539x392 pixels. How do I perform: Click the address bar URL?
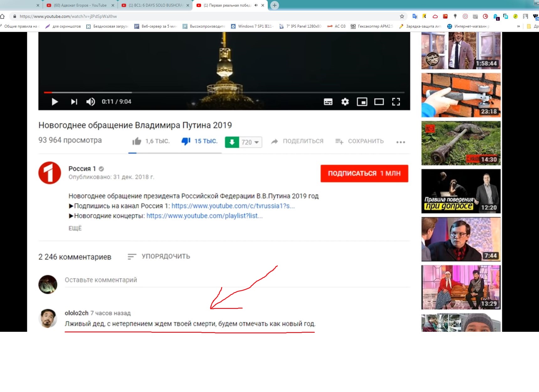(68, 16)
